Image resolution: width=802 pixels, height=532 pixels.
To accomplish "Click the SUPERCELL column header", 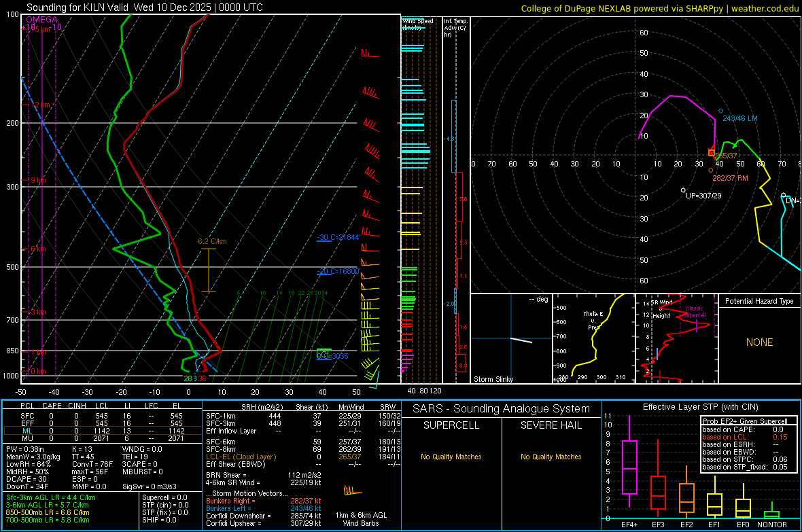I will [451, 425].
